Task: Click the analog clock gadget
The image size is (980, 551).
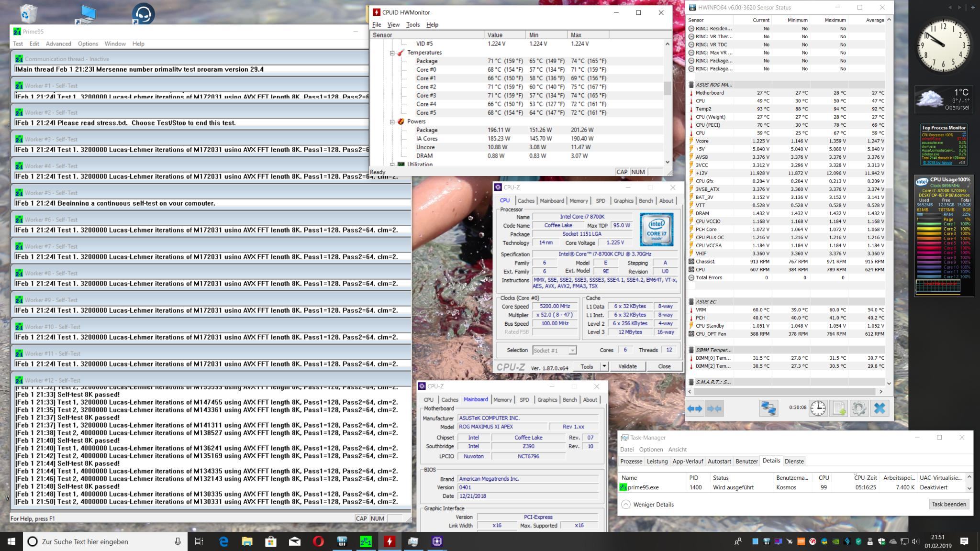Action: click(x=944, y=45)
